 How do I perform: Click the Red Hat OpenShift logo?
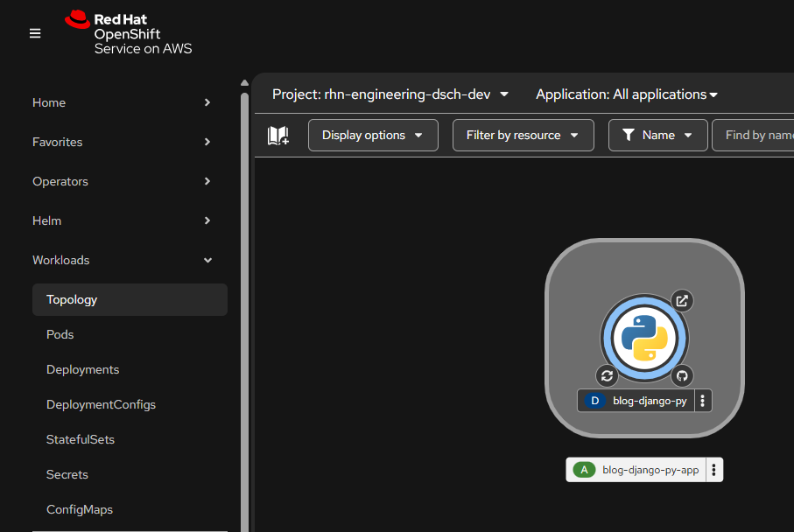128,33
